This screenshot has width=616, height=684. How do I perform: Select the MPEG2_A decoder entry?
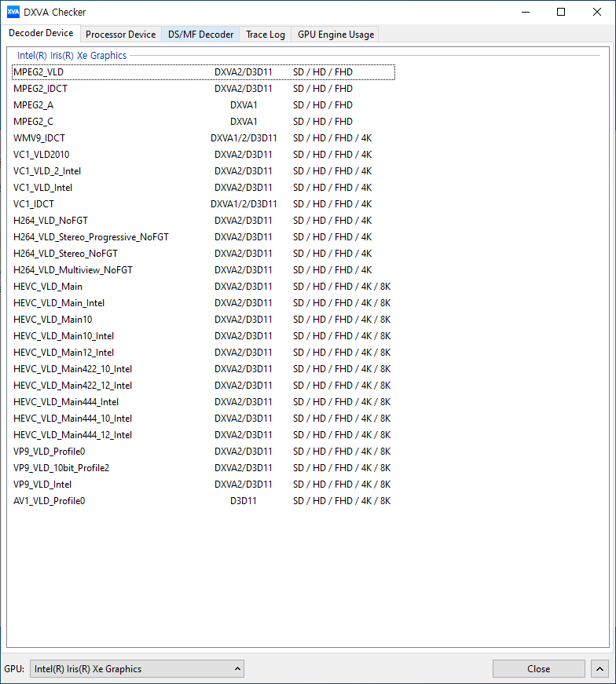point(203,105)
